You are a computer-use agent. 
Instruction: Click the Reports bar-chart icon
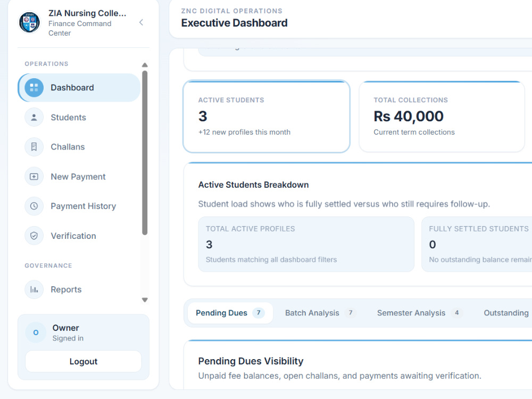[34, 289]
